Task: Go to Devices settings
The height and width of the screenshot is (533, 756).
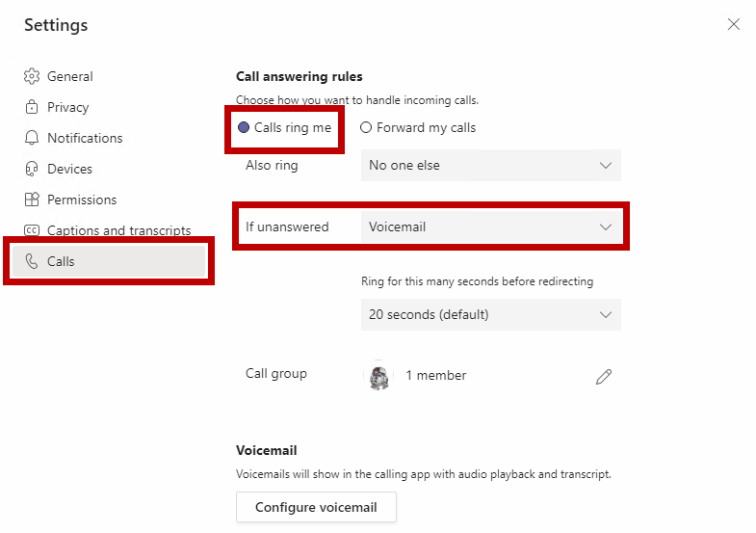Action: coord(69,169)
